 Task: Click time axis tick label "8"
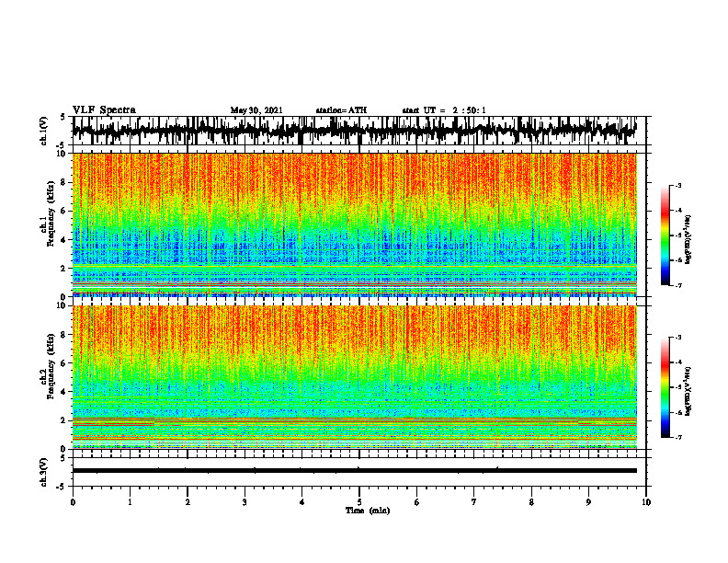click(x=531, y=502)
